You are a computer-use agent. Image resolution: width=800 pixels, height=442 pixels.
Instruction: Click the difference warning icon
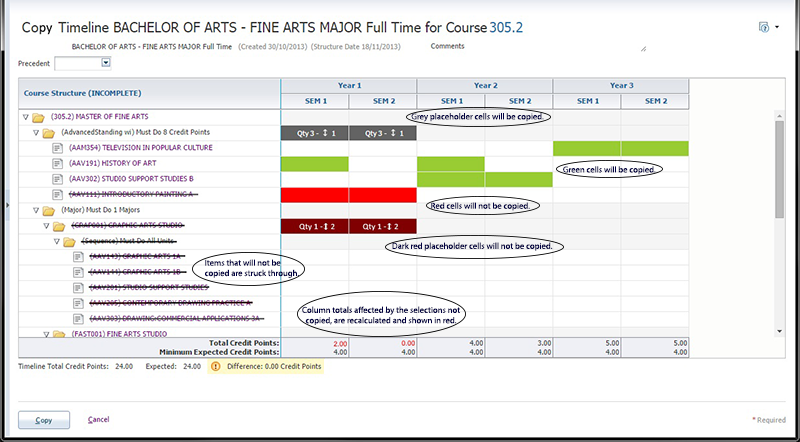[214, 367]
